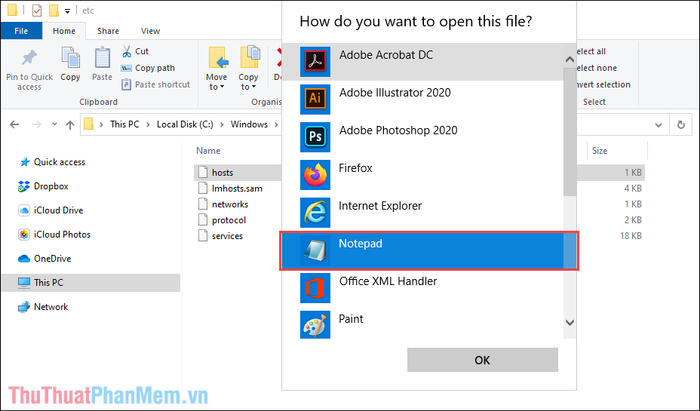The image size is (700, 411).
Task: Click OK in the open-with dialog
Action: tap(482, 360)
